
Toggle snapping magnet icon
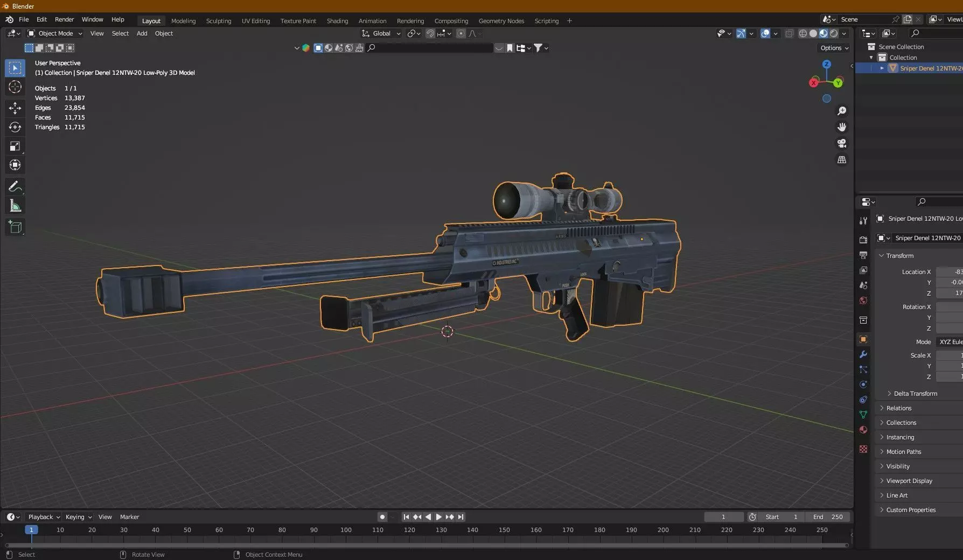[x=430, y=33]
